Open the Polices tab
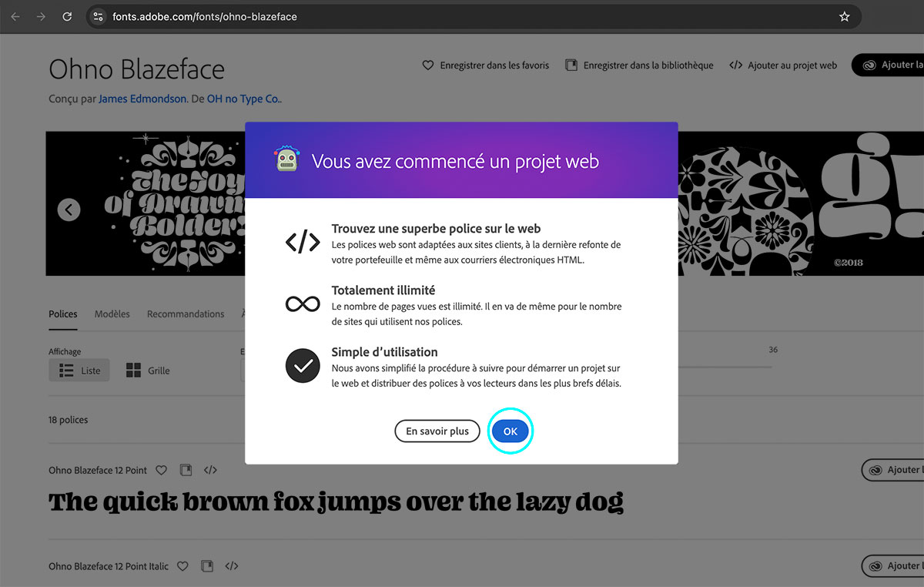 (x=63, y=314)
